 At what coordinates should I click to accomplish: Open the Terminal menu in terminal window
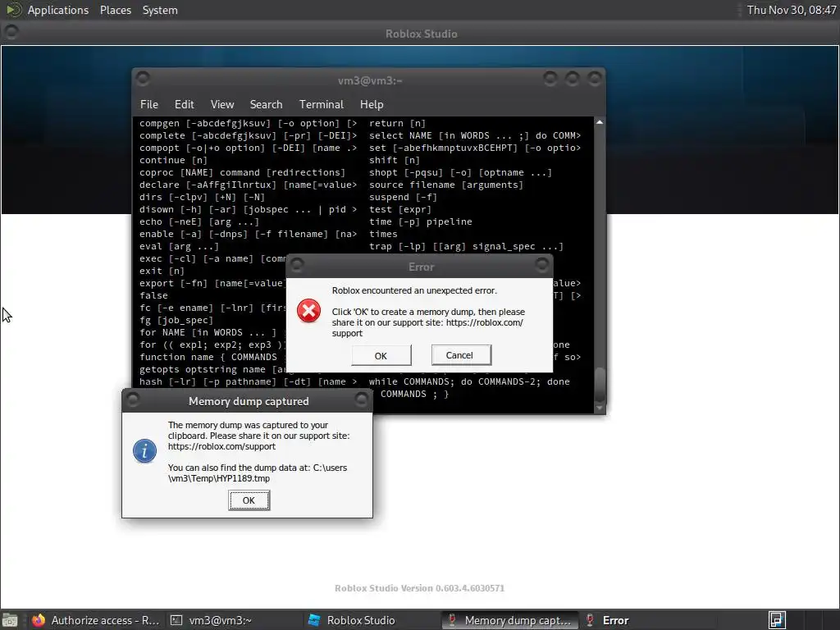[321, 104]
